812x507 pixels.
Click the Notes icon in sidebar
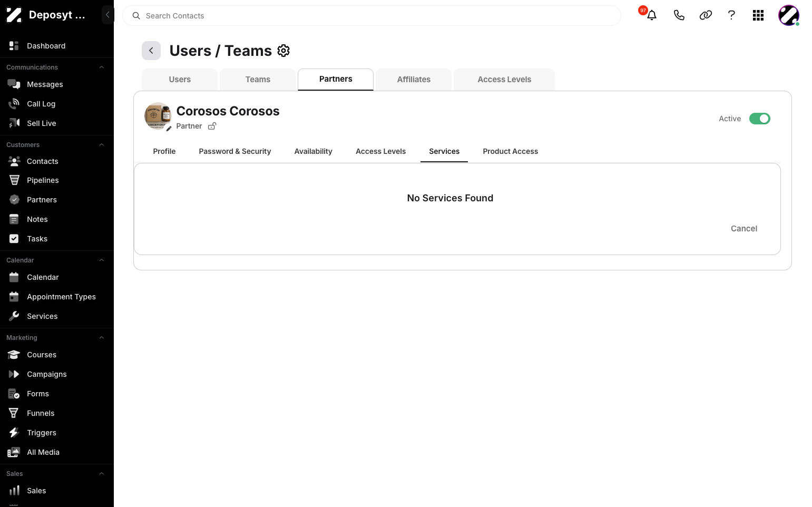pos(14,219)
